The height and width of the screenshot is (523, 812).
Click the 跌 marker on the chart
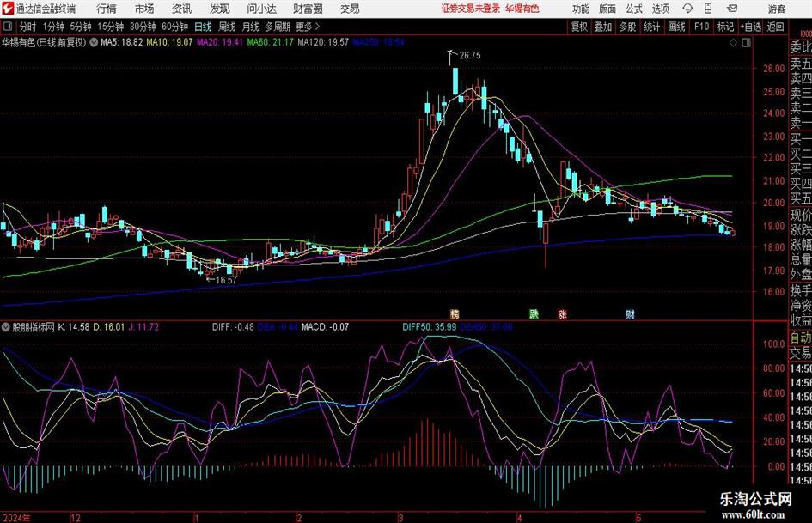click(x=534, y=313)
